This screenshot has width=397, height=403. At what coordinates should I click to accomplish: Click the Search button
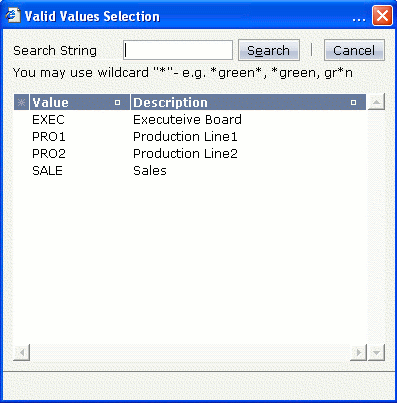269,50
